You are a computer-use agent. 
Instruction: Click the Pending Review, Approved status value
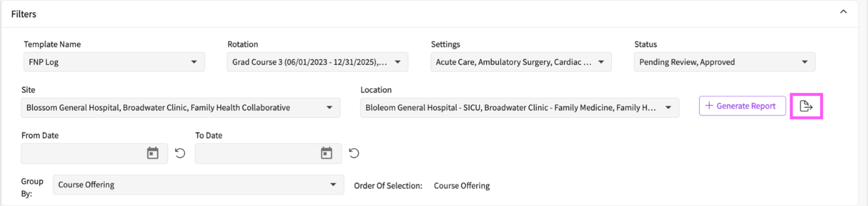click(687, 62)
